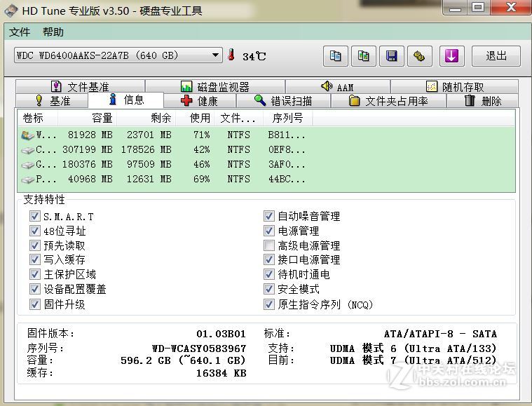Click firmware version value 01.03B01
532x406 pixels.
click(x=221, y=334)
